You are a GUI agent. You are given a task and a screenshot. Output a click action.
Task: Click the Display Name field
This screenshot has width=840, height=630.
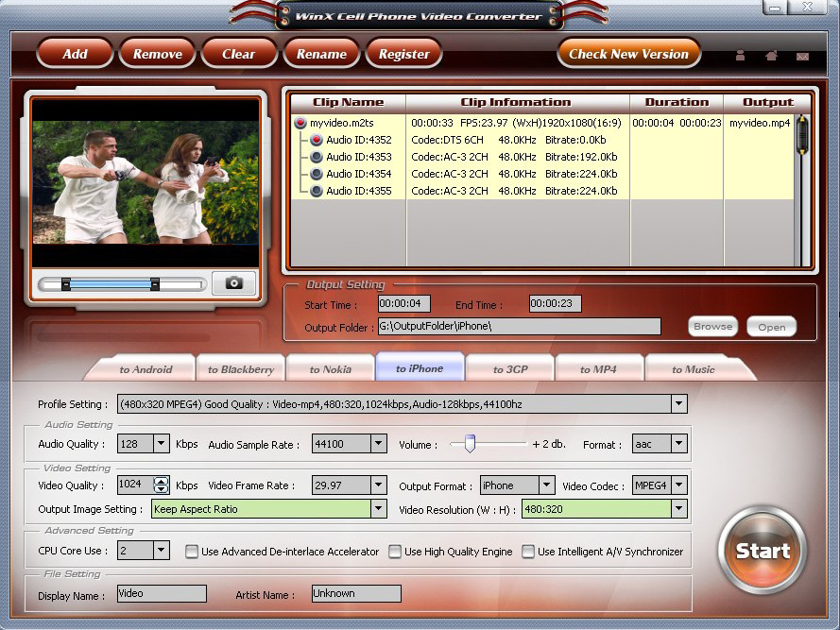click(x=162, y=593)
